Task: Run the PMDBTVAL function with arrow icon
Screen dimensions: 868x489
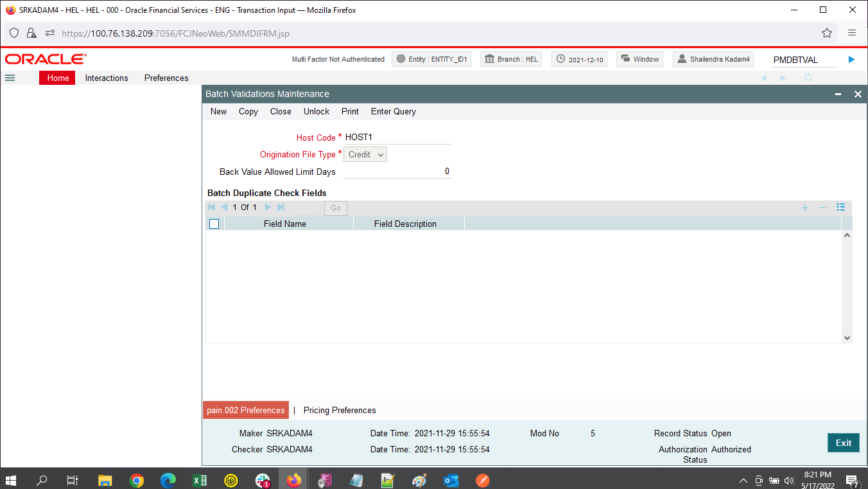Action: [x=851, y=60]
